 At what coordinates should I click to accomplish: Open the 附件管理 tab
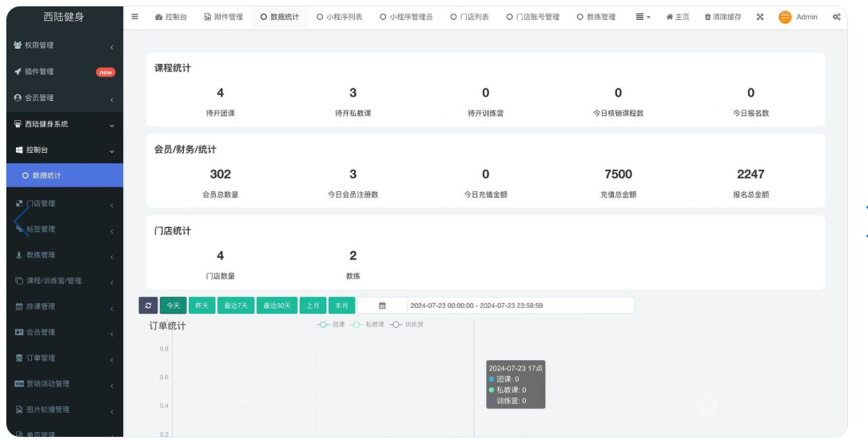pyautogui.click(x=224, y=17)
